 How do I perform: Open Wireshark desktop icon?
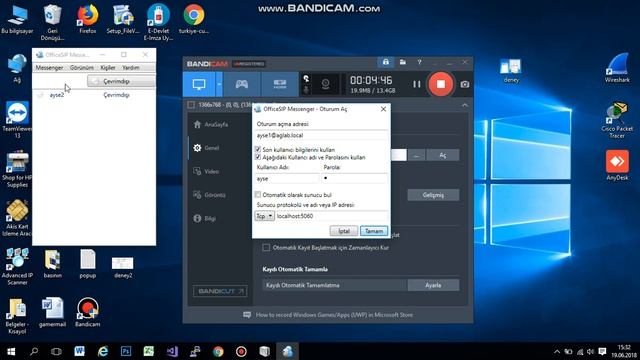tap(617, 68)
